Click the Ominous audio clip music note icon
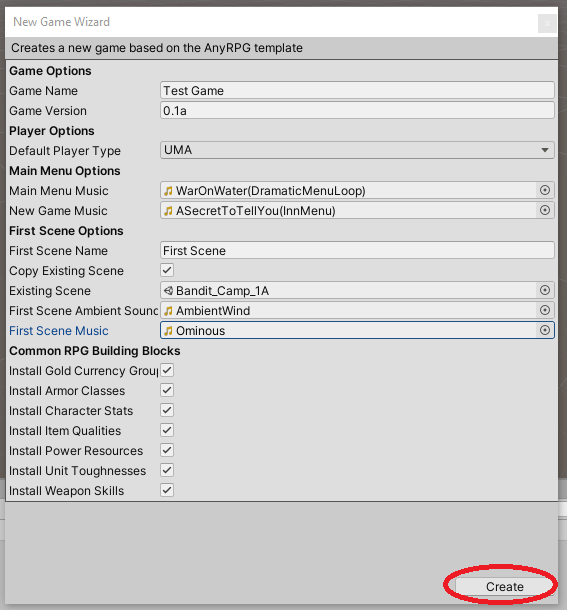This screenshot has height=610, width=567. pos(168,331)
